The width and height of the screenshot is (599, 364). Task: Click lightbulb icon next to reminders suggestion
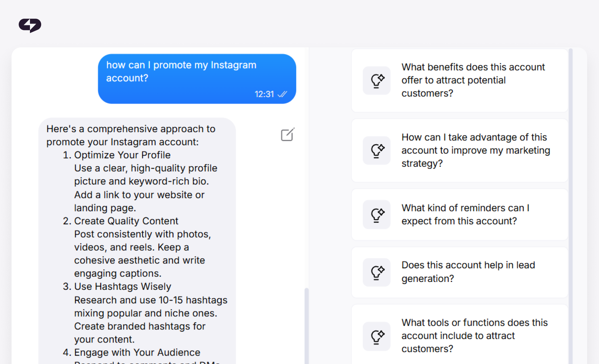point(376,215)
